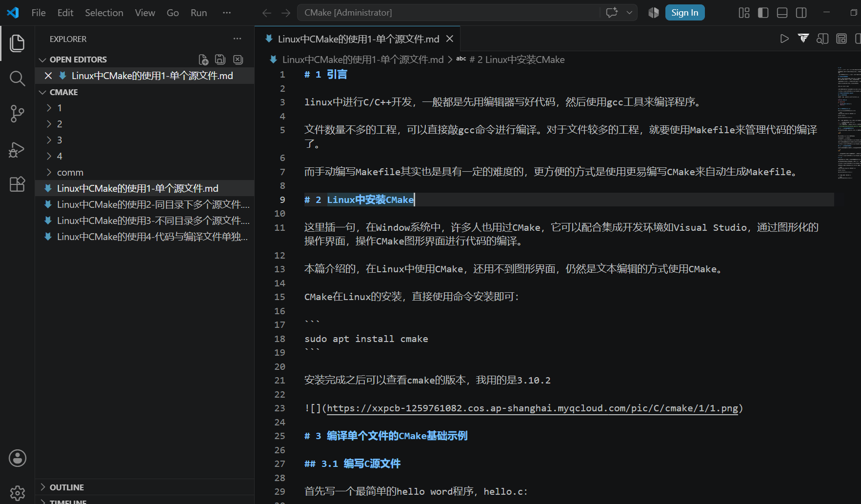
Task: Click breadcrumb file name Linux中CMake的使用1
Action: point(363,60)
